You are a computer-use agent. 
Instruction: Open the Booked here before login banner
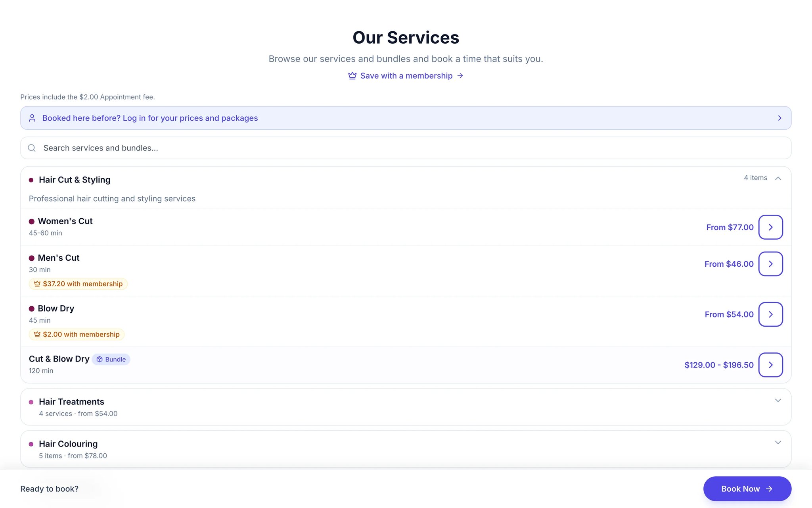(x=406, y=118)
